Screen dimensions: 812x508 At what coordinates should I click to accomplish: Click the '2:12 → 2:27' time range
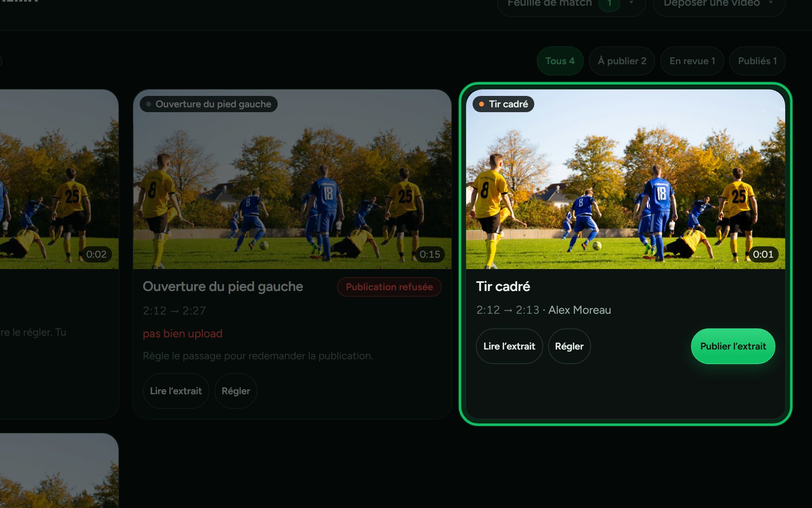174,310
